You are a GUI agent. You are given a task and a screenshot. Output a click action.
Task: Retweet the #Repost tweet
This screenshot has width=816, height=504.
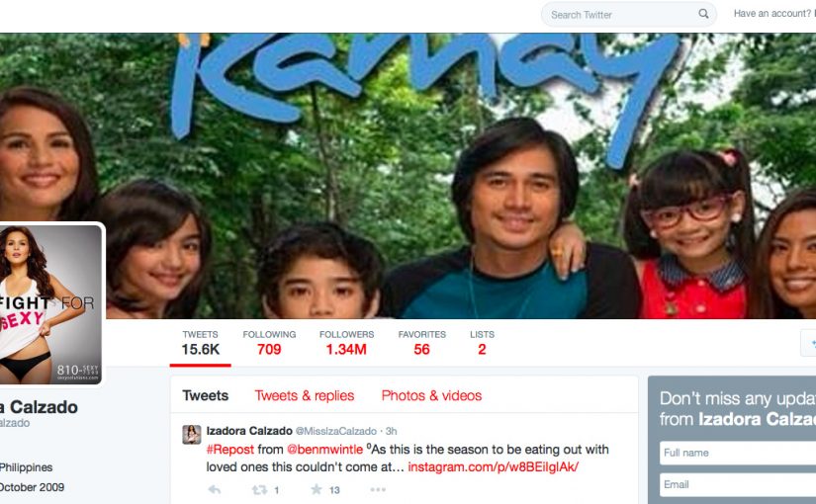point(260,489)
